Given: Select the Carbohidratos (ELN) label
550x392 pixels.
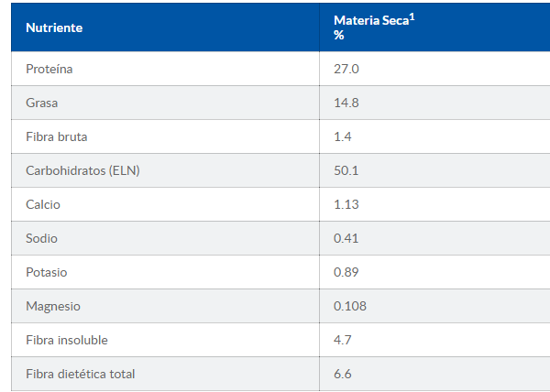Looking at the screenshot, I should pyautogui.click(x=82, y=170).
